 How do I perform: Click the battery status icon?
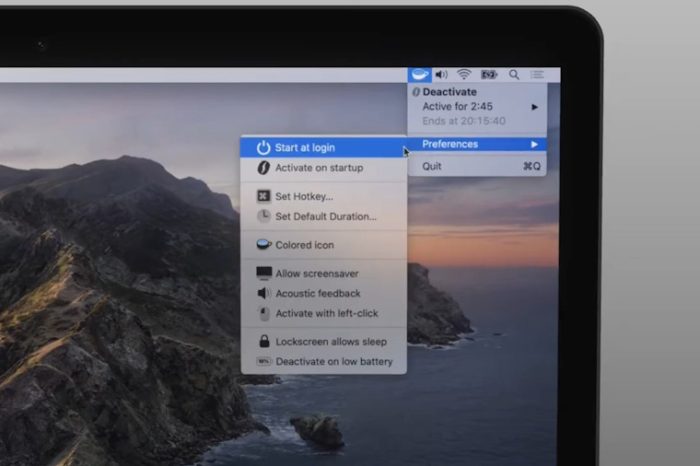[x=489, y=74]
